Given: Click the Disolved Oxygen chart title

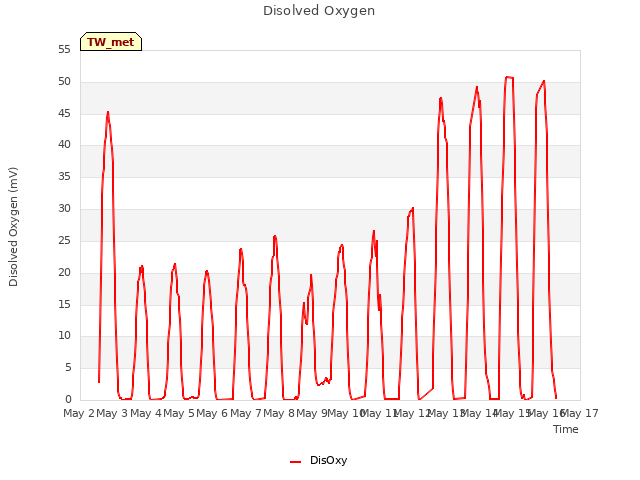Looking at the screenshot, I should (319, 11).
